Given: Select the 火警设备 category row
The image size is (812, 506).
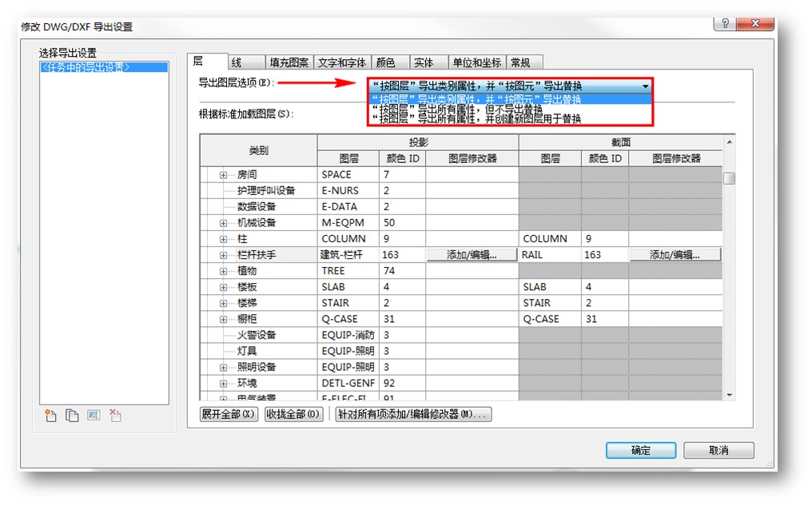Looking at the screenshot, I should tap(258, 335).
